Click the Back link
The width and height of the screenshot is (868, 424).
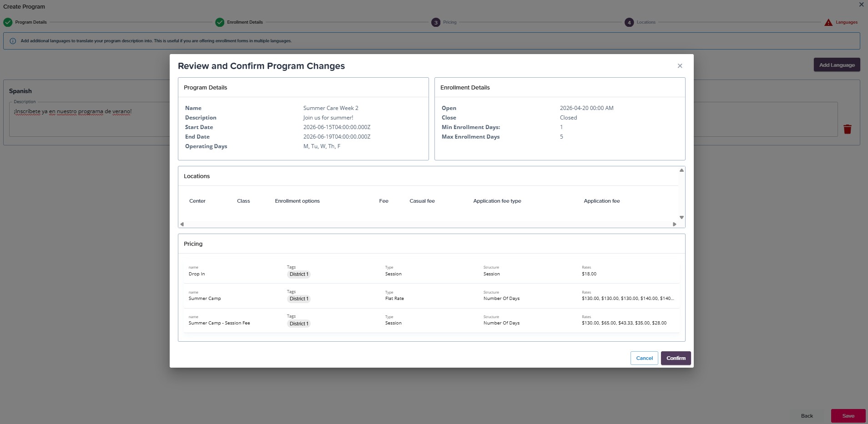pyautogui.click(x=807, y=416)
